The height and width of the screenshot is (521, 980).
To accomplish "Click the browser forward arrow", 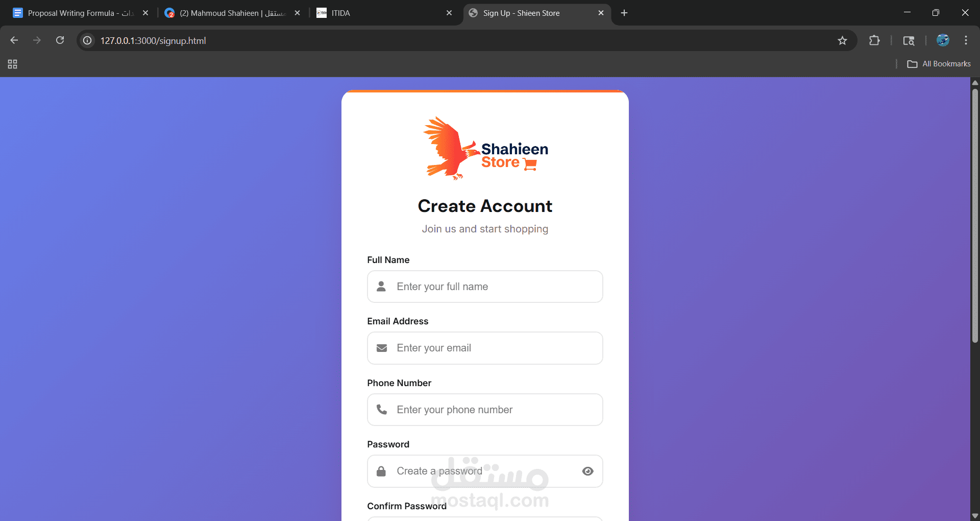I will click(x=37, y=40).
